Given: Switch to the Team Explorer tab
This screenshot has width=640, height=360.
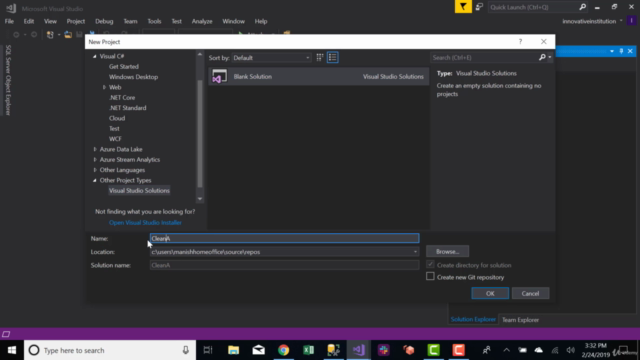Looking at the screenshot, I should 520,320.
